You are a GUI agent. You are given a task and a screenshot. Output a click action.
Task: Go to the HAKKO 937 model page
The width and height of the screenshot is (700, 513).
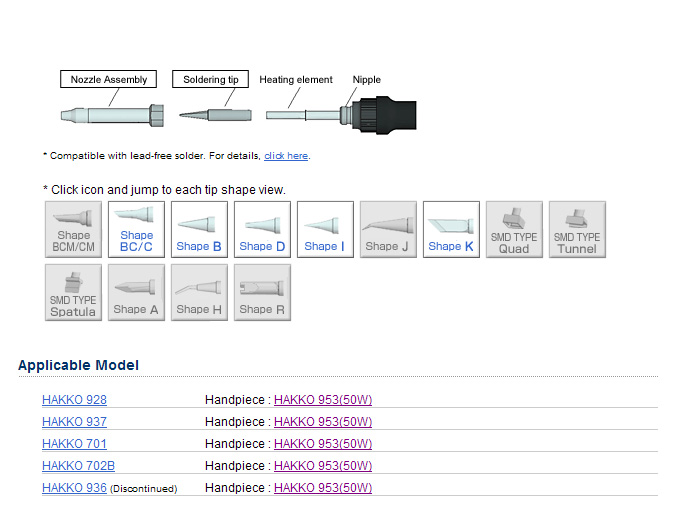(x=74, y=422)
